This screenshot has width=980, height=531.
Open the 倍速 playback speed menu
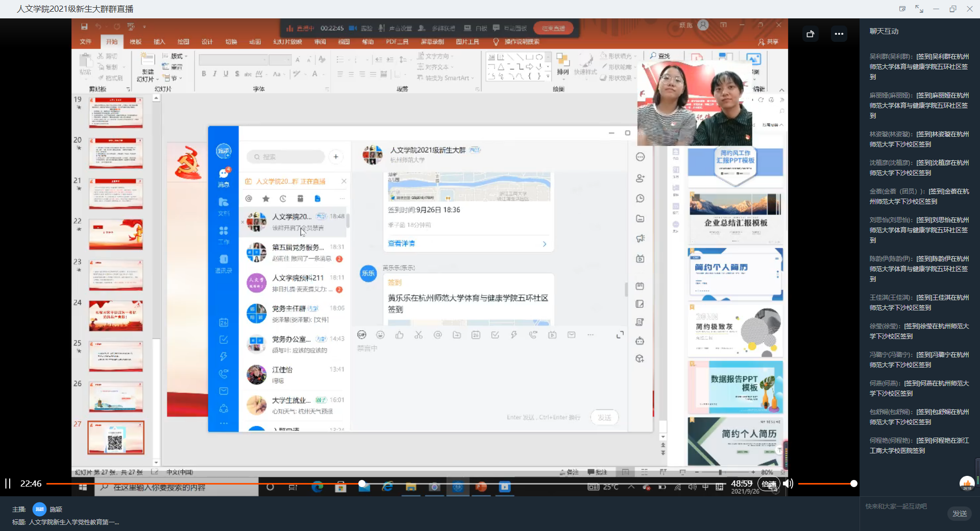[769, 484]
